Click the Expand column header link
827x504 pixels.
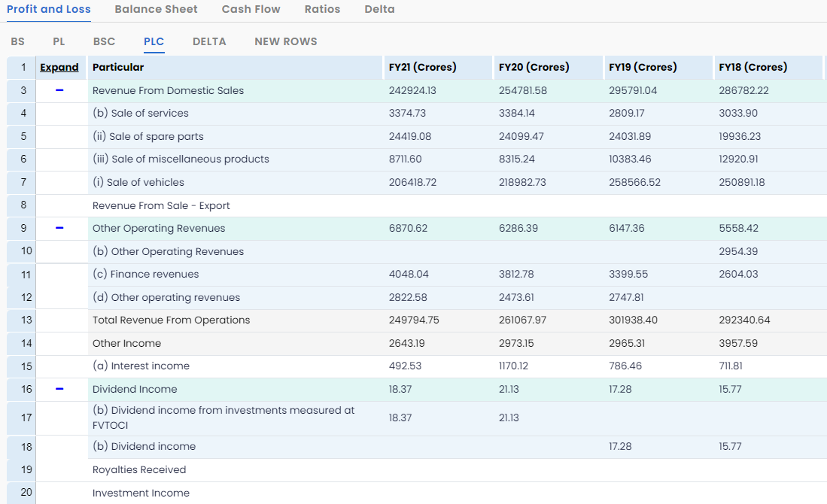(x=59, y=67)
